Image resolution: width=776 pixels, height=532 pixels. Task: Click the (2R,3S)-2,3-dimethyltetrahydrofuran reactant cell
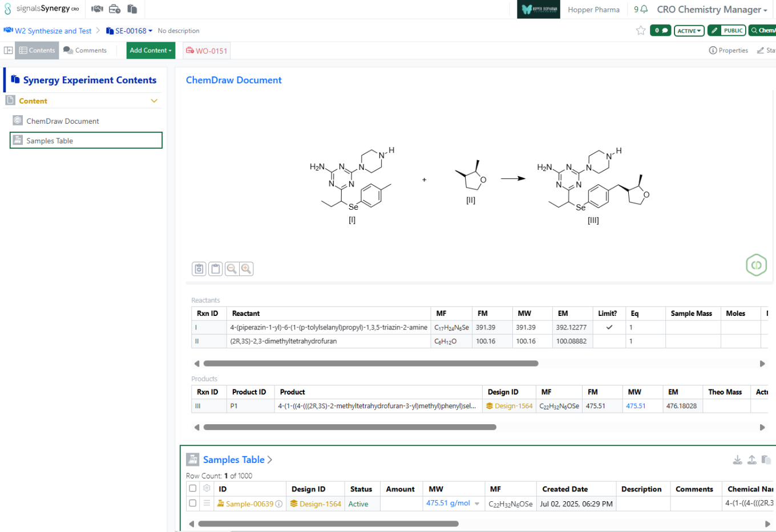[x=329, y=341]
